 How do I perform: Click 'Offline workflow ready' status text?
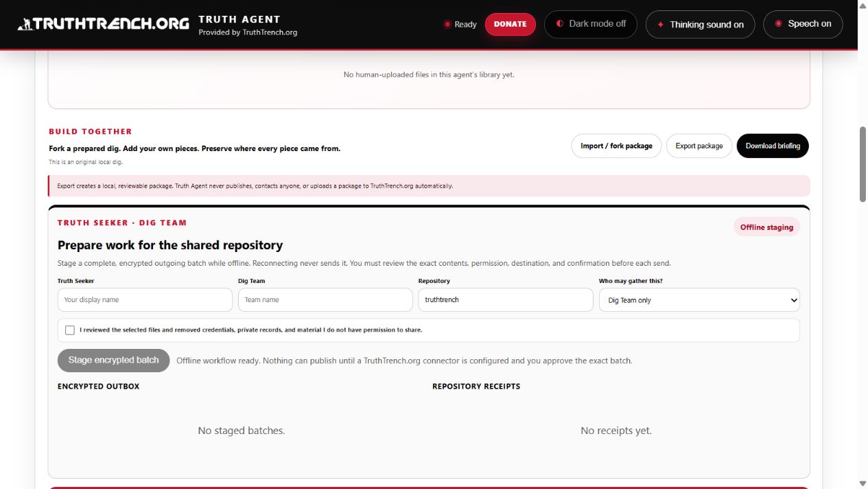coord(404,361)
